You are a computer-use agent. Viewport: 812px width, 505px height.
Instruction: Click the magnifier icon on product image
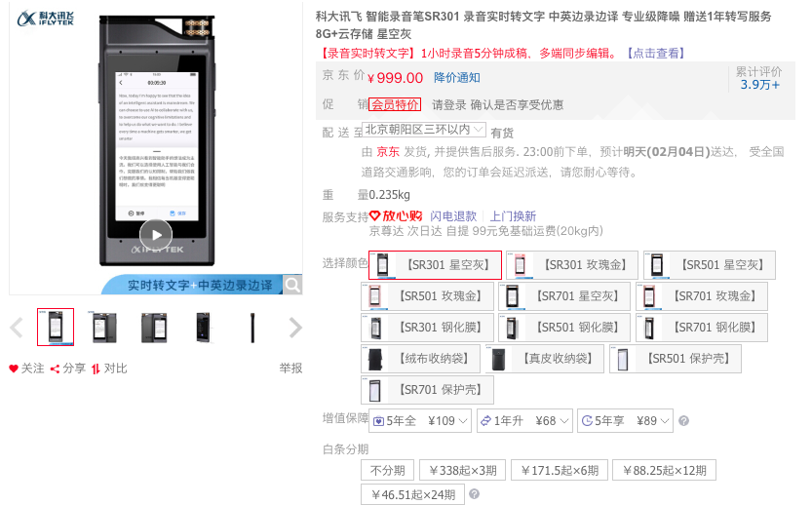pos(292,285)
